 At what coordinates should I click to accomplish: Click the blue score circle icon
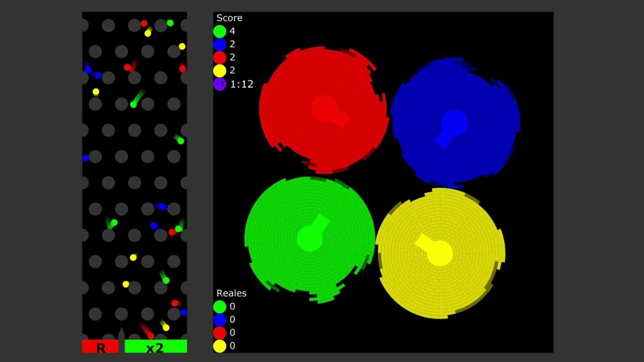(x=220, y=44)
